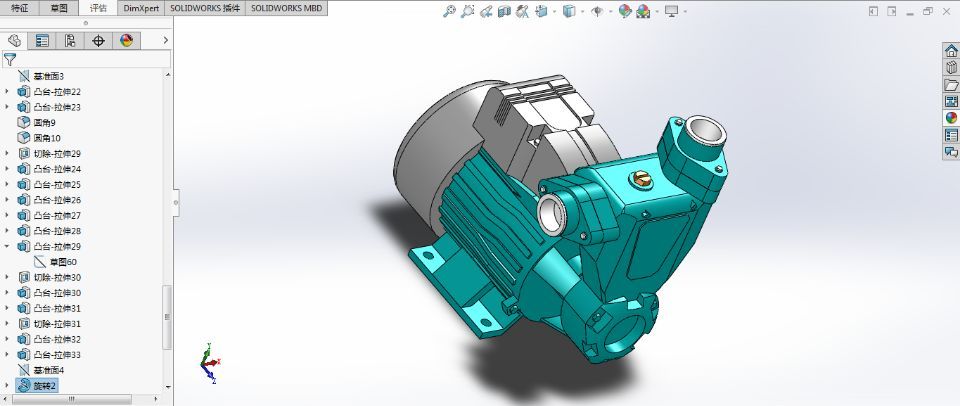Open the PropertyManager tab icon

(x=42, y=41)
